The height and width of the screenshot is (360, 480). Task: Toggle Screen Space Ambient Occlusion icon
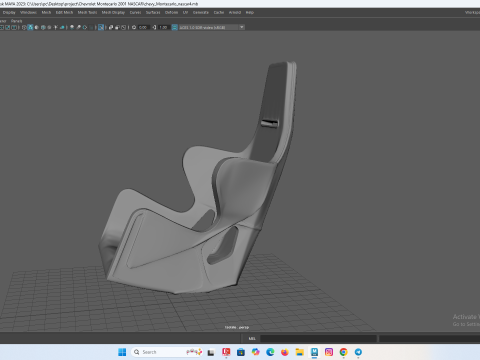[x=72, y=27]
